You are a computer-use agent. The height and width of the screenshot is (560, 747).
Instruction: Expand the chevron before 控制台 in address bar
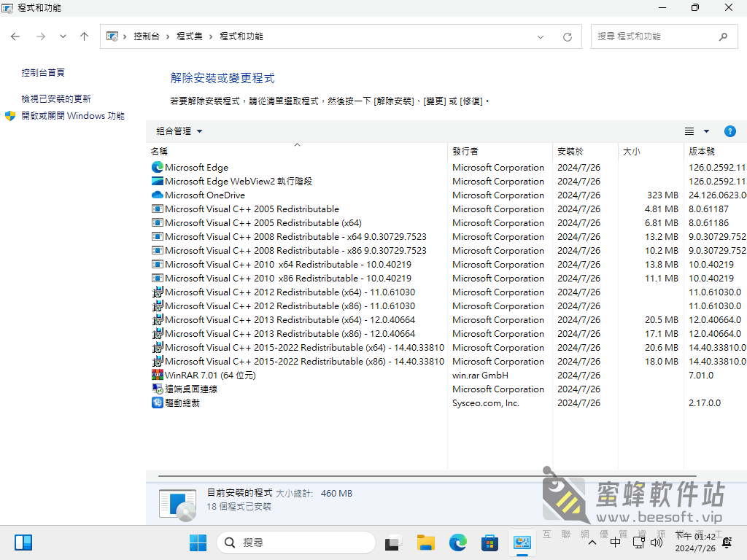125,36
